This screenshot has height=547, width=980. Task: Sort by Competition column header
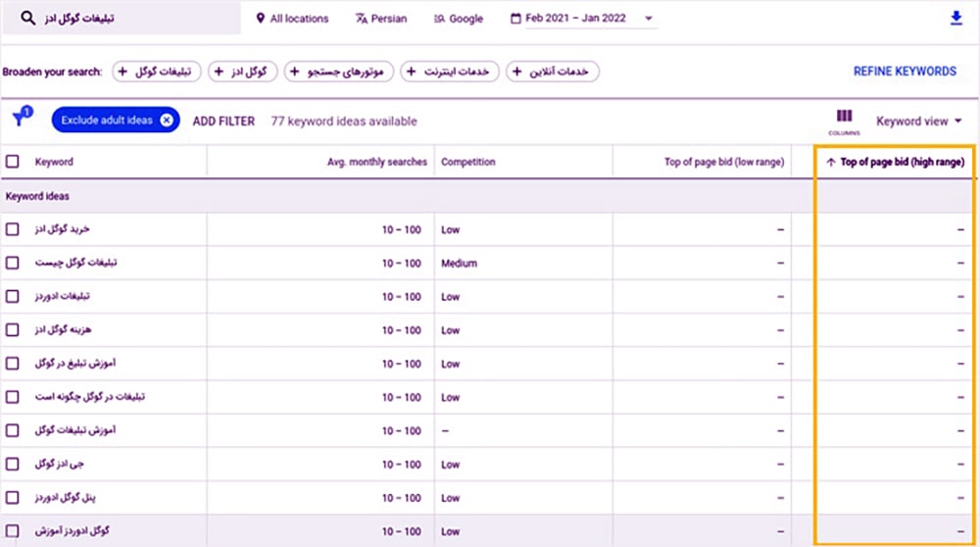click(468, 162)
